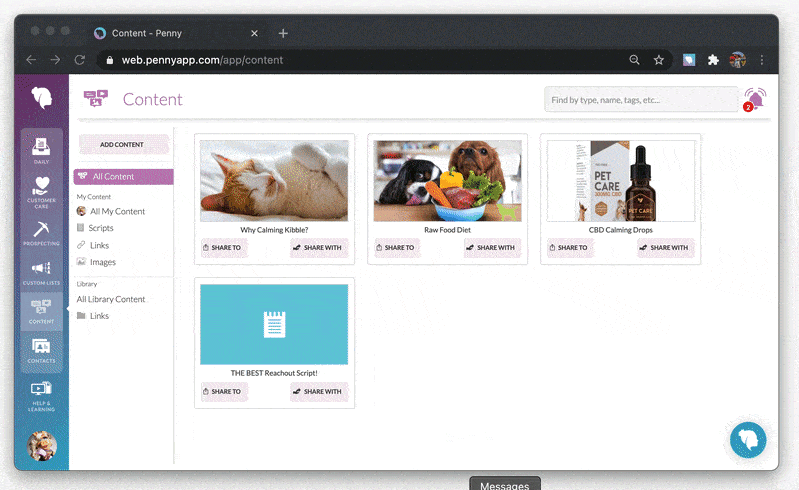
Task: Open the Daily sidebar icon
Action: click(41, 150)
